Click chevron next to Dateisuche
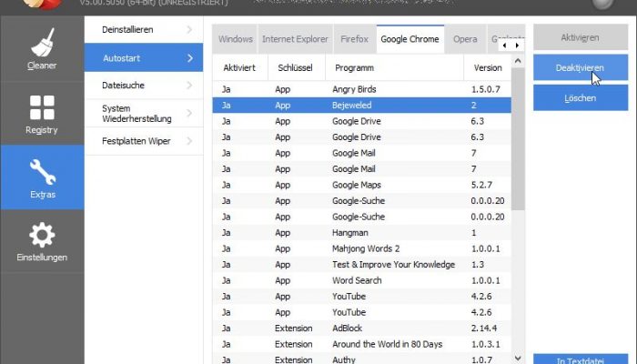The height and width of the screenshot is (364, 637). tap(189, 86)
